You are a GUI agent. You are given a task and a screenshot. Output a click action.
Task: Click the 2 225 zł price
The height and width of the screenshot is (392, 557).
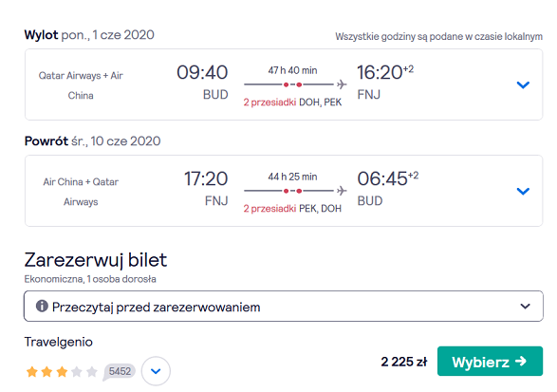point(404,362)
